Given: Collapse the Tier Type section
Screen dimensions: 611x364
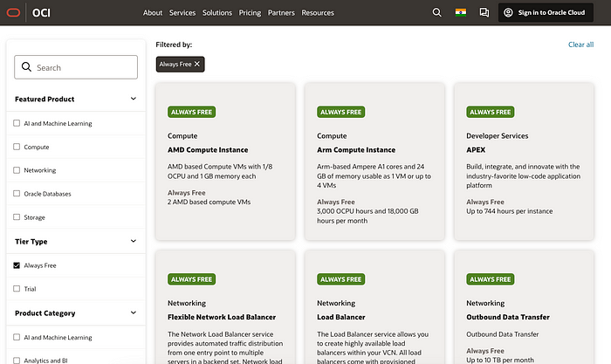Looking at the screenshot, I should pyautogui.click(x=134, y=242).
